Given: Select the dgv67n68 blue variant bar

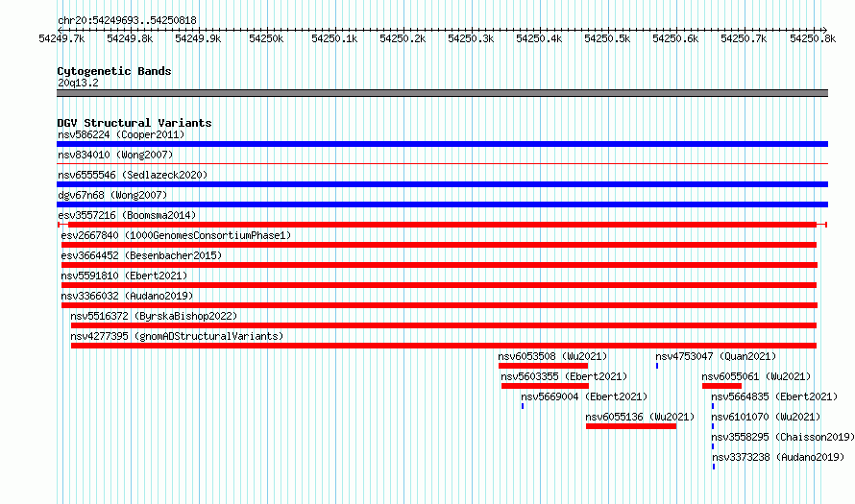Looking at the screenshot, I should click(442, 204).
